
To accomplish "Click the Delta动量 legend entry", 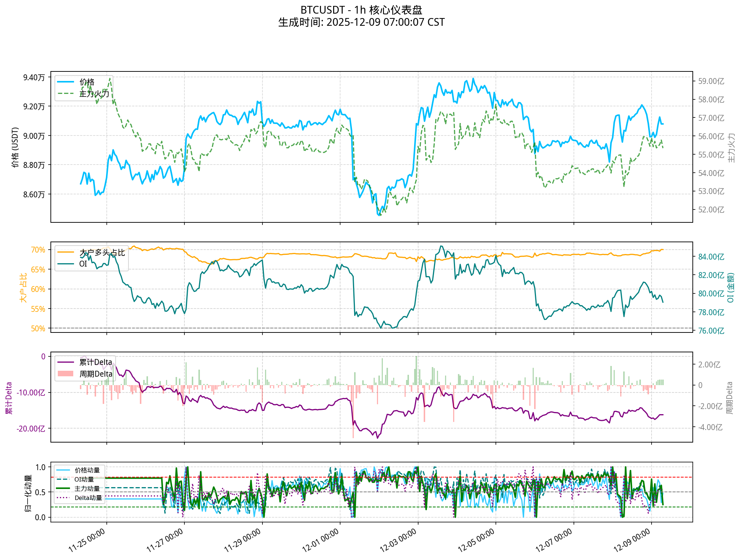I will pos(88,498).
